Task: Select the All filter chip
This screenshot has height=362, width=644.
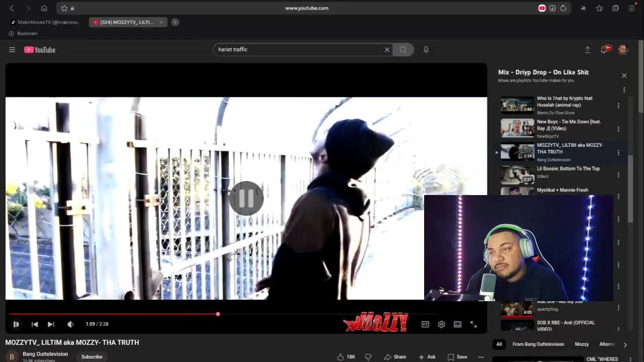Action: click(x=499, y=344)
